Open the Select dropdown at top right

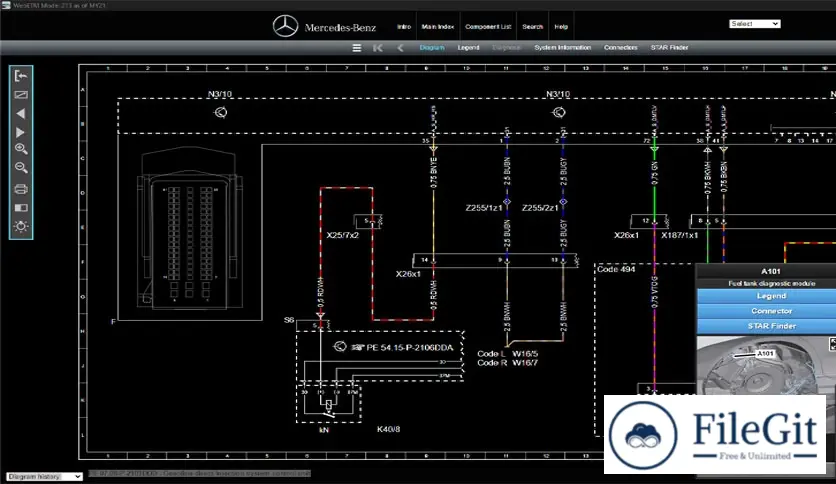(x=754, y=24)
